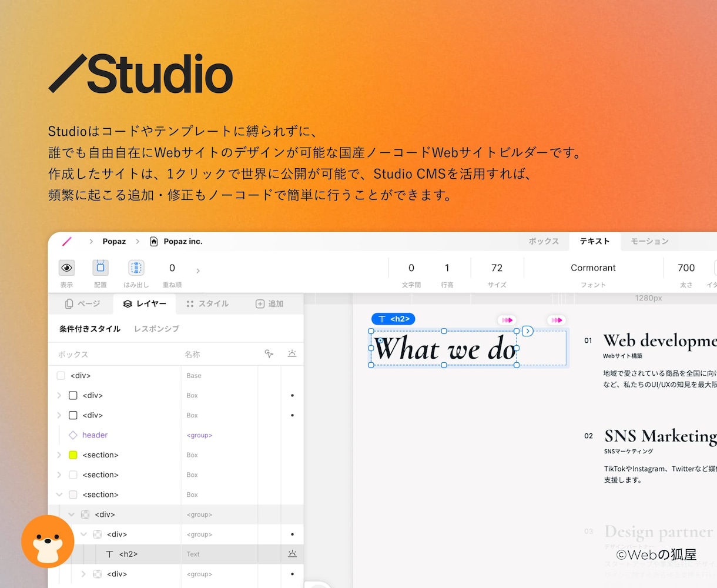Screen dimensions: 717x588
Task: Click the Base div box icon
Action: click(61, 375)
